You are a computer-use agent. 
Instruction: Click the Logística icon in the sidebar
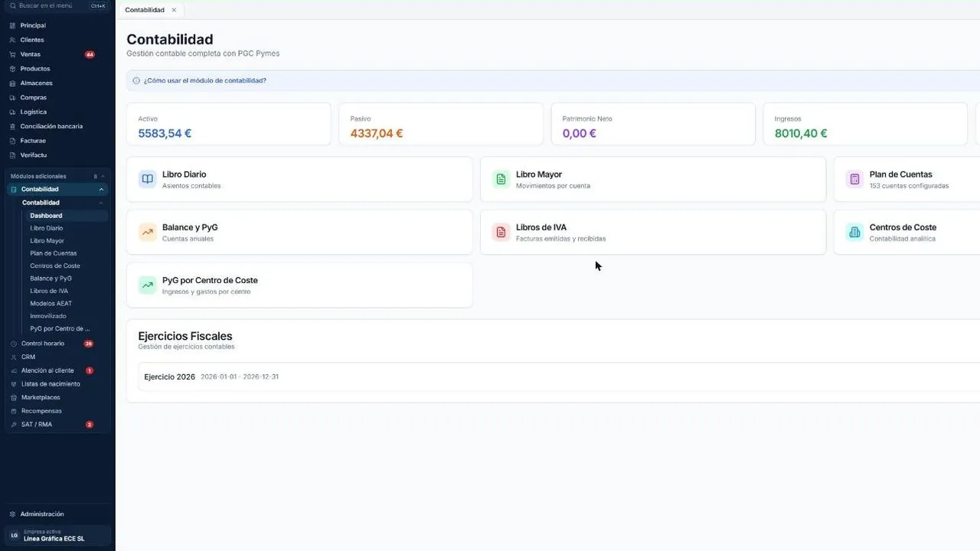click(12, 112)
